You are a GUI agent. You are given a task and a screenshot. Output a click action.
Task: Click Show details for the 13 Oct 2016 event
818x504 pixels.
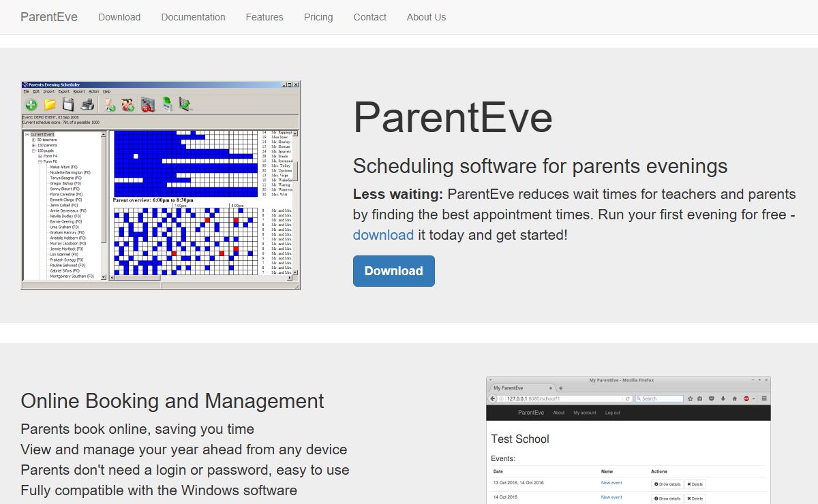click(667, 484)
